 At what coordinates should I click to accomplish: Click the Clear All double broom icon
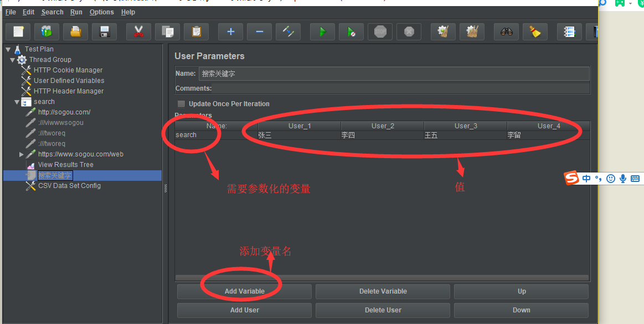click(x=472, y=32)
